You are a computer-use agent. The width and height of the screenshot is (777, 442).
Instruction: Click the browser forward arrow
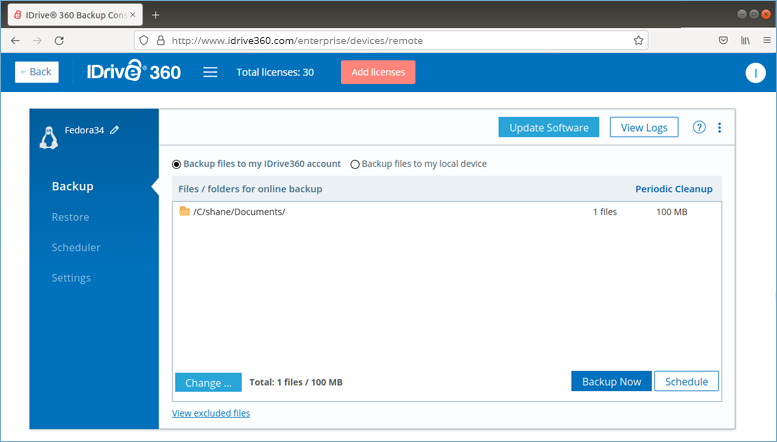[37, 41]
